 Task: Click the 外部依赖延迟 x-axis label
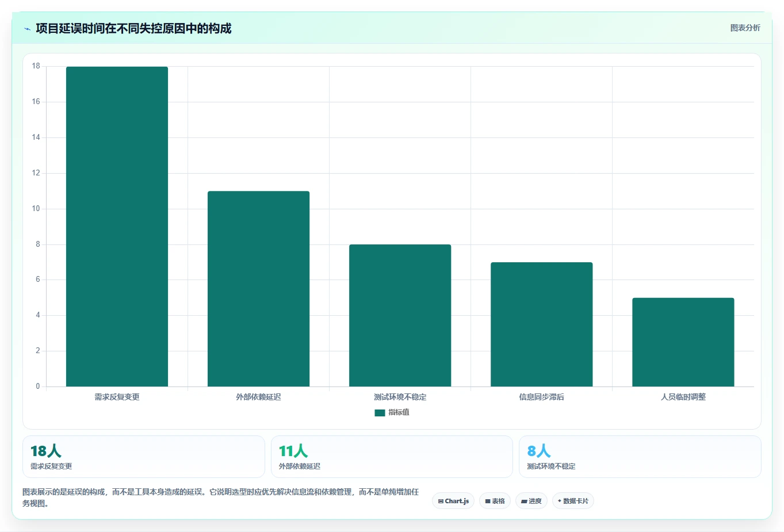(259, 397)
